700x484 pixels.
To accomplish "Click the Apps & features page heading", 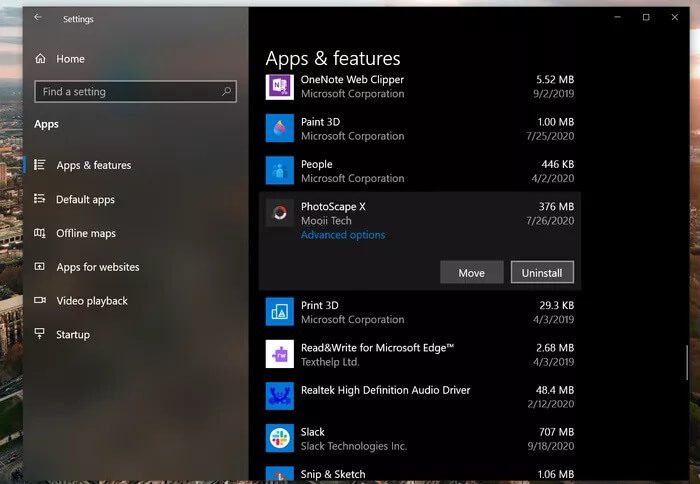I will coord(333,58).
